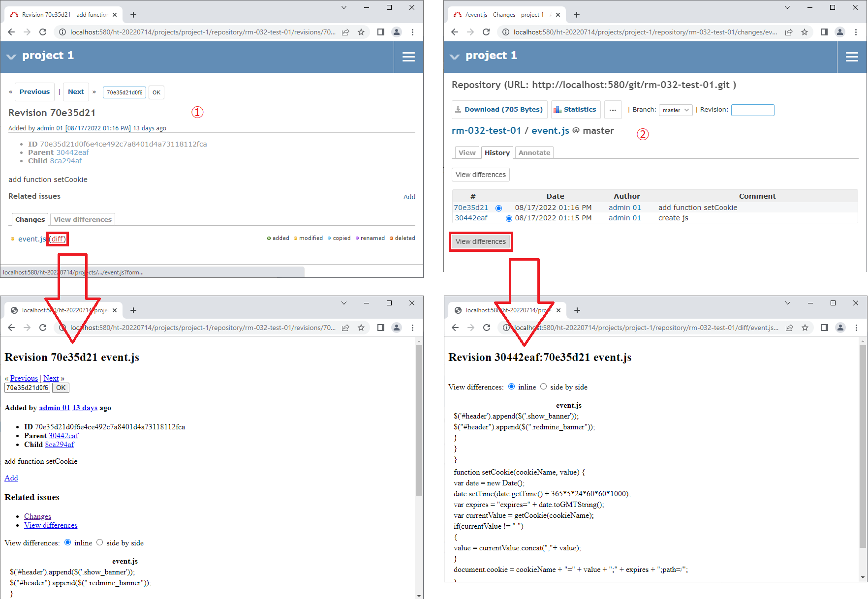Switch to the Annotate tab
The width and height of the screenshot is (868, 599).
tap(534, 153)
